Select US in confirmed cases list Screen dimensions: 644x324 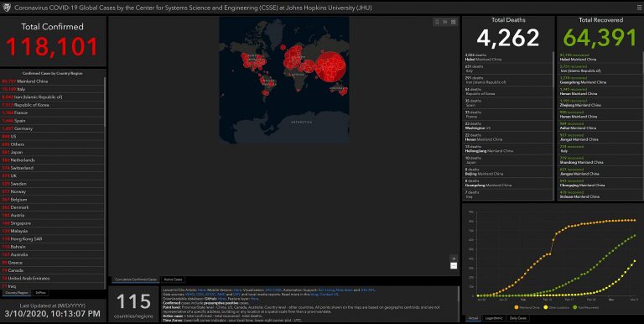tap(52, 137)
